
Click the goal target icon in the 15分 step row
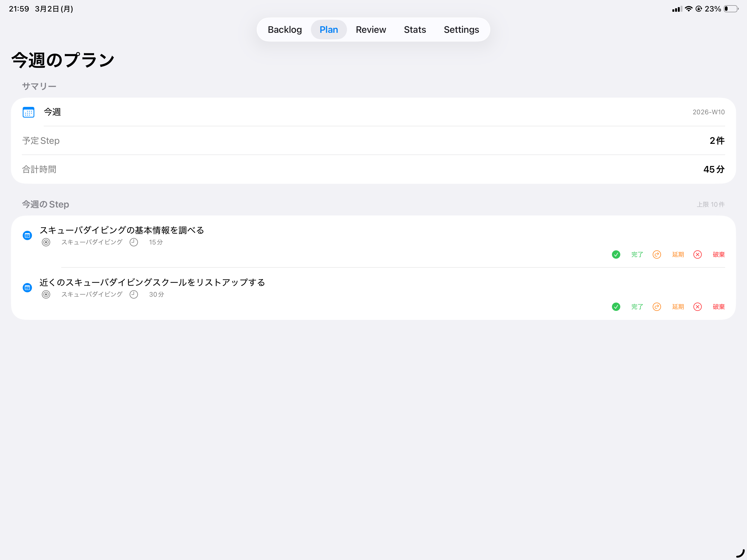tap(46, 242)
